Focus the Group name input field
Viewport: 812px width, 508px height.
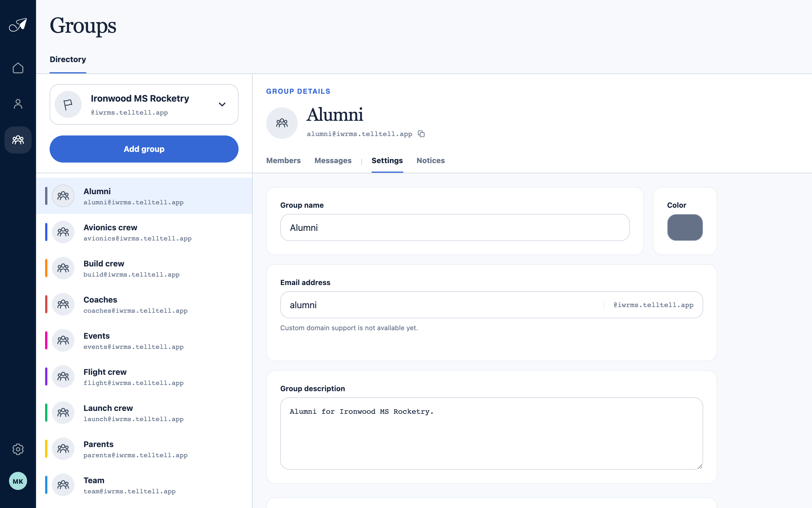point(455,227)
